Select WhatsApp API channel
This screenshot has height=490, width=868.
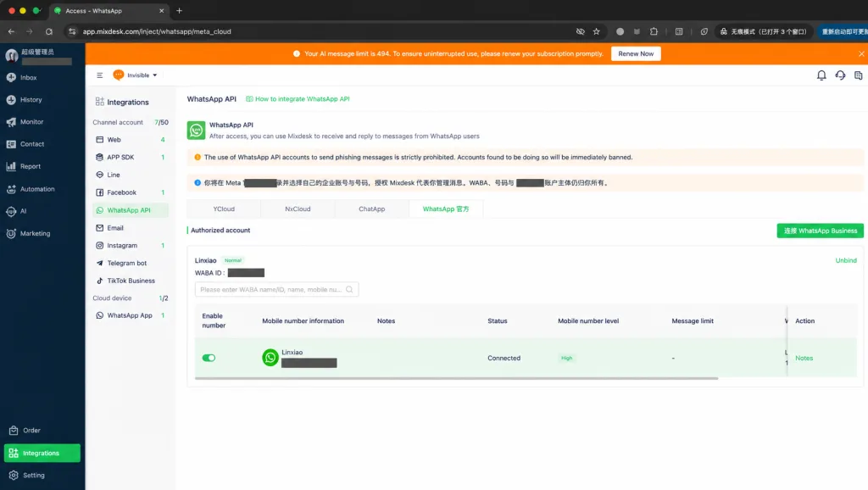pyautogui.click(x=131, y=210)
